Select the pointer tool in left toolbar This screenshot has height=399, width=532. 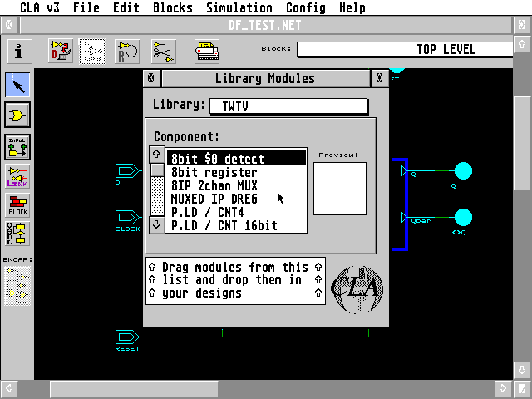(x=18, y=84)
